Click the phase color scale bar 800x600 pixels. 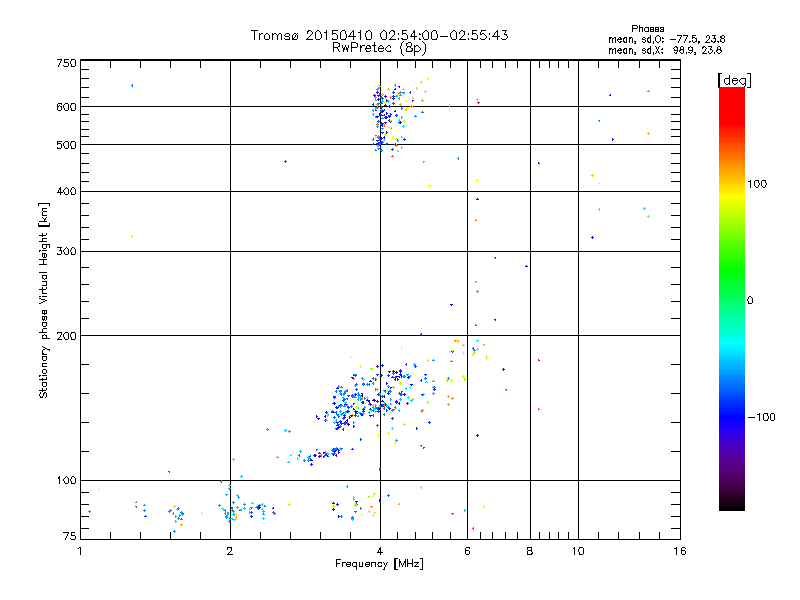click(x=732, y=298)
